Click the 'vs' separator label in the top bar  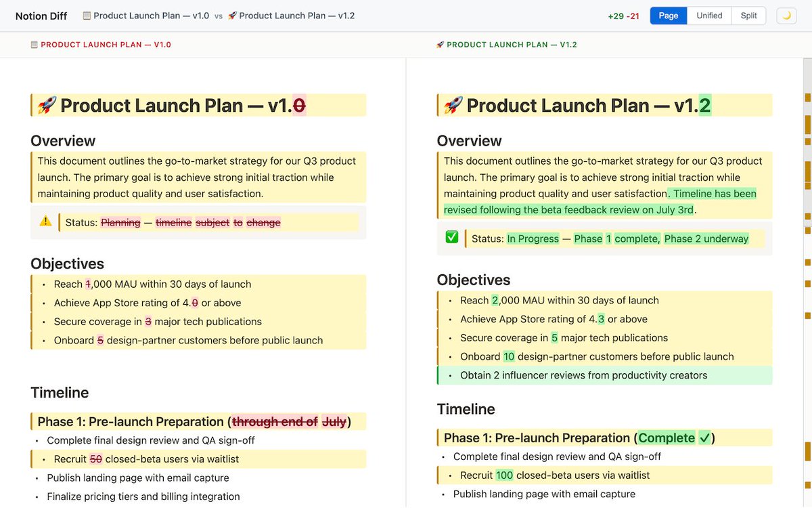point(219,16)
